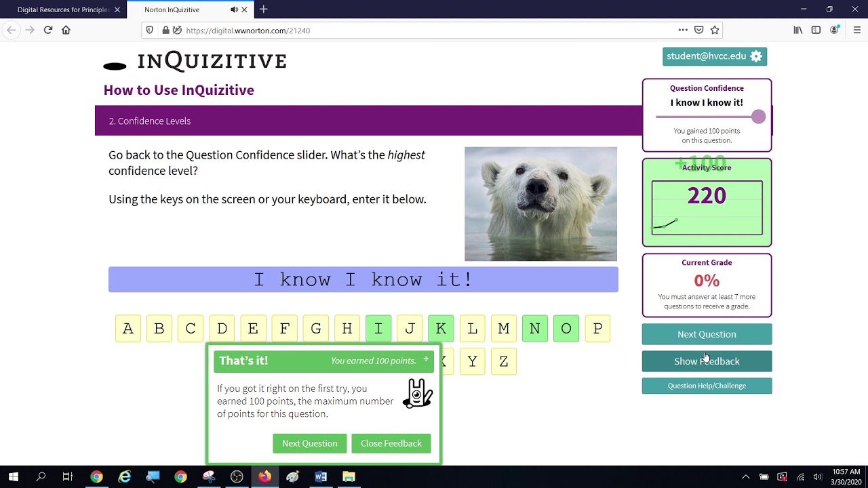
Task: Click the letter A key
Action: 128,329
